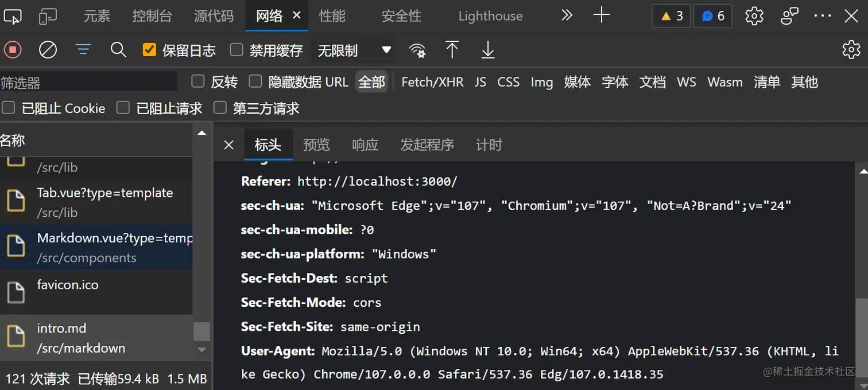Open network settings gear icon
868x390 pixels.
click(x=851, y=50)
